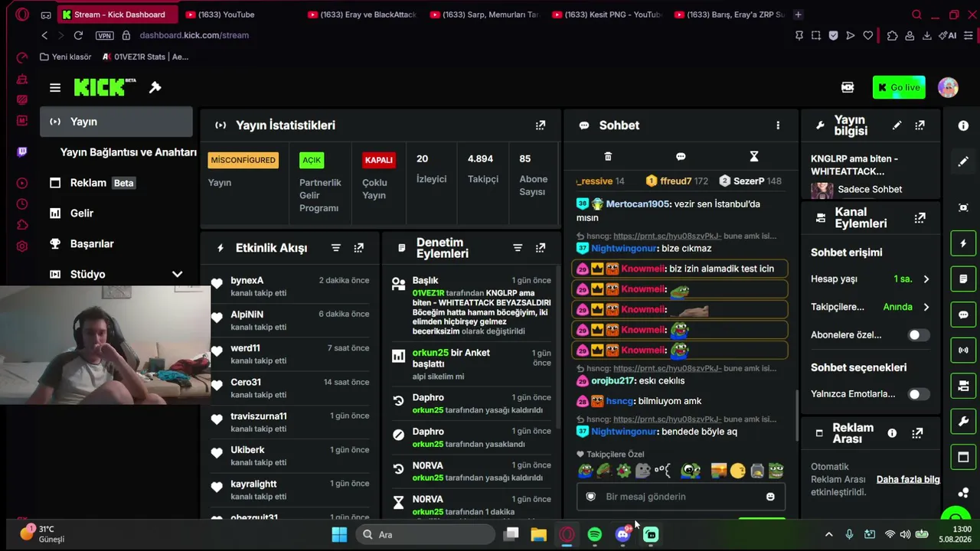Pop out the Reklam Arası panel
Viewport: 980px width, 551px height.
click(917, 433)
